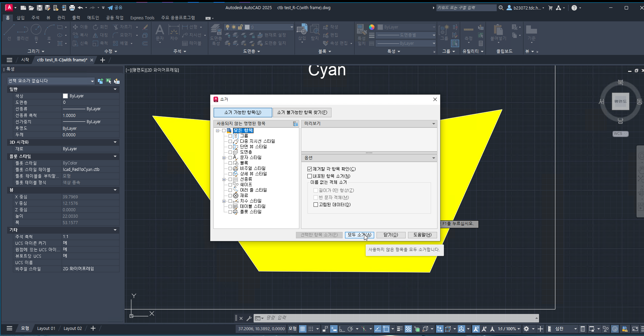Click the 평면도 face on ViewCube
644x336 pixels.
click(620, 101)
